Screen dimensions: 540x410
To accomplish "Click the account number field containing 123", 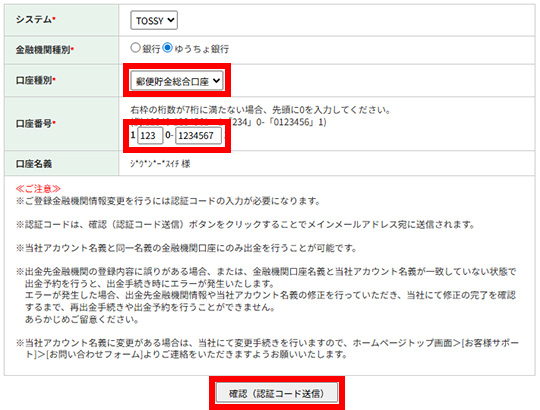I will (x=150, y=136).
